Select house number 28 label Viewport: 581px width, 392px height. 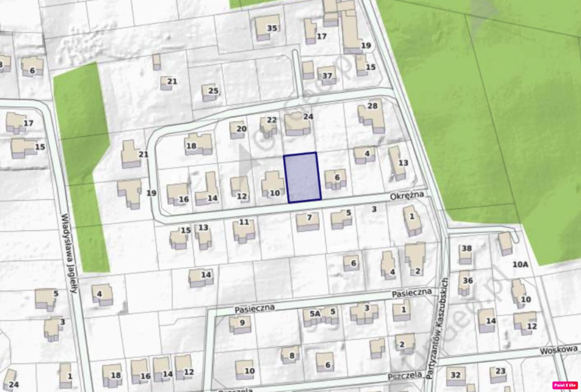[373, 106]
